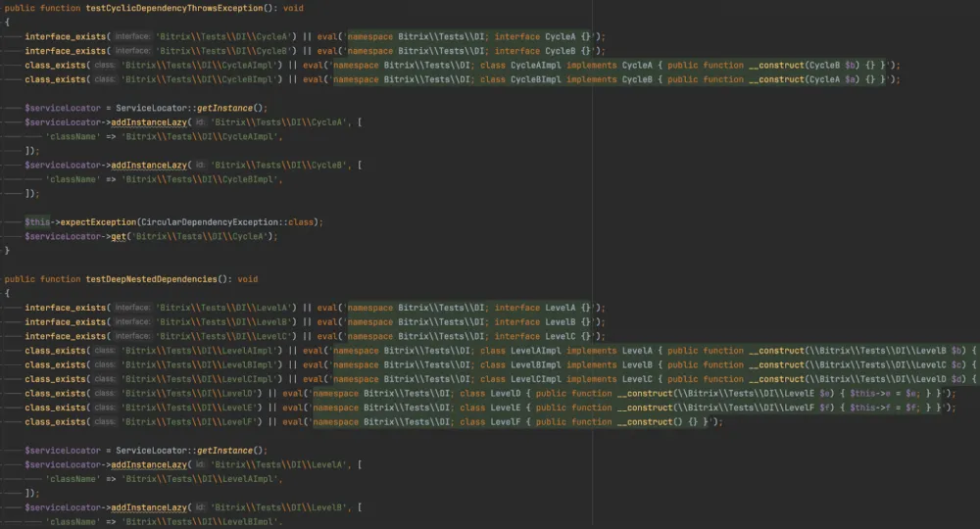980x529 pixels.
Task: Click addInstanceLazy call registering LevelA
Action: coord(148,464)
